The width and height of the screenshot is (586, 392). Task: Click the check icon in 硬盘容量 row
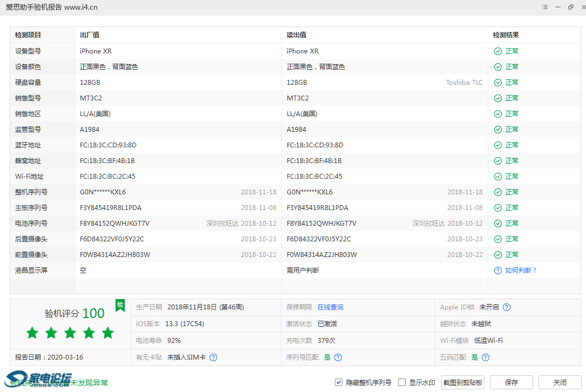click(x=498, y=83)
